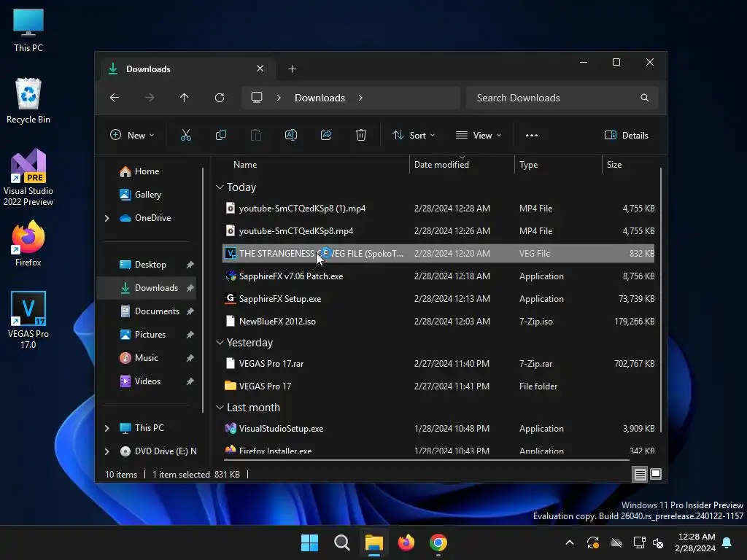The width and height of the screenshot is (747, 560).
Task: Refresh the Downloads folder view
Action: point(220,98)
